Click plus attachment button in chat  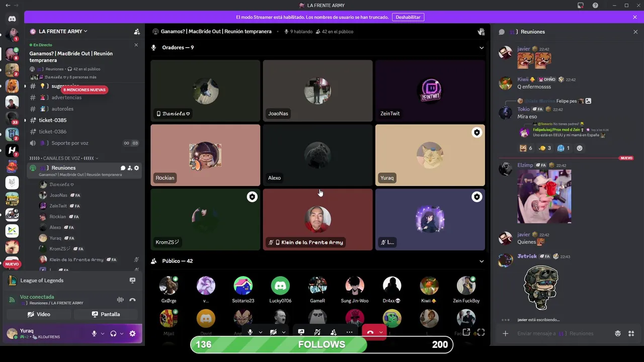506,333
